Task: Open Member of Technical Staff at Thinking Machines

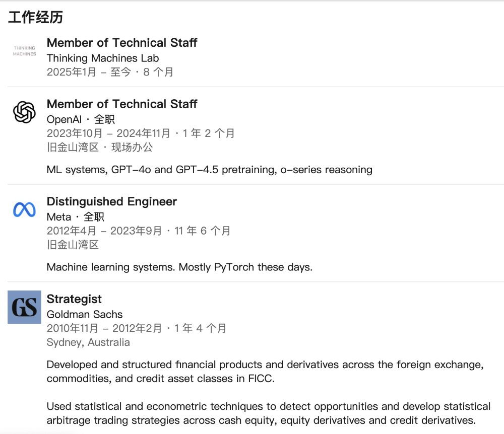Action: tap(122, 43)
